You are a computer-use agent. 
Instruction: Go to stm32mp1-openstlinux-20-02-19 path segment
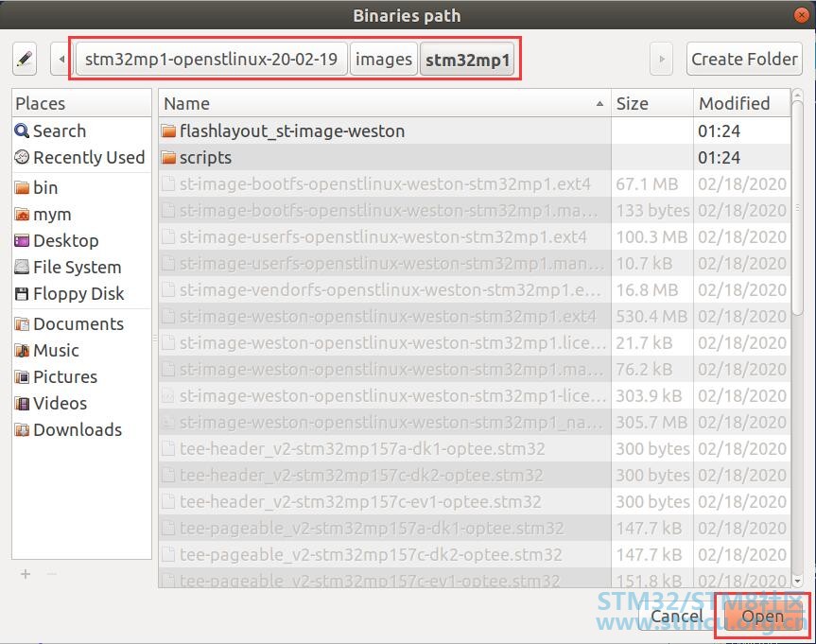click(211, 59)
